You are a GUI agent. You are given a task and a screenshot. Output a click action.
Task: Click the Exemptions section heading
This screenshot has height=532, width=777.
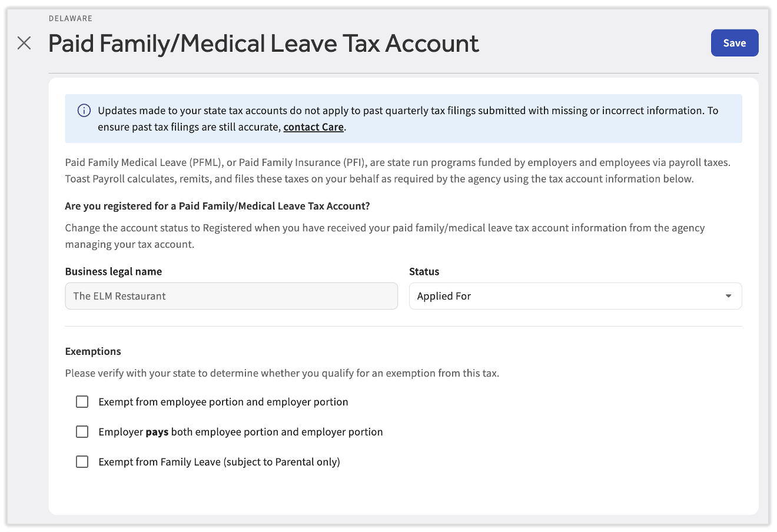pyautogui.click(x=93, y=351)
